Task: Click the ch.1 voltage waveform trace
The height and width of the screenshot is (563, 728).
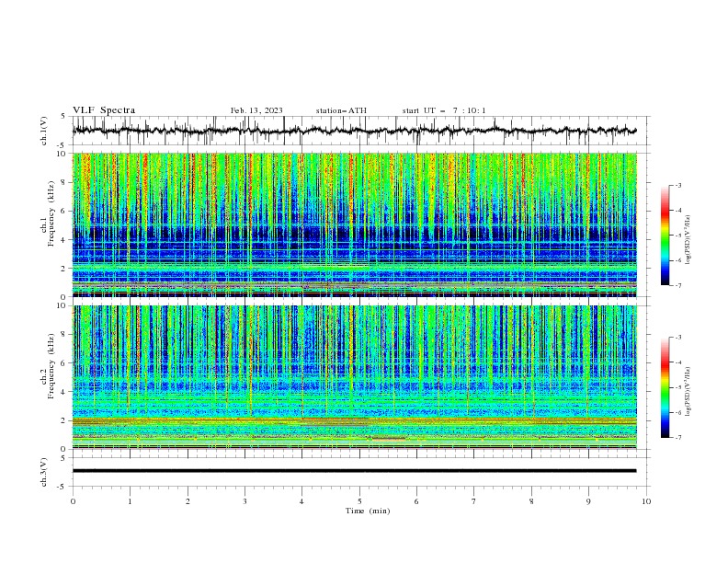Action: (x=354, y=131)
